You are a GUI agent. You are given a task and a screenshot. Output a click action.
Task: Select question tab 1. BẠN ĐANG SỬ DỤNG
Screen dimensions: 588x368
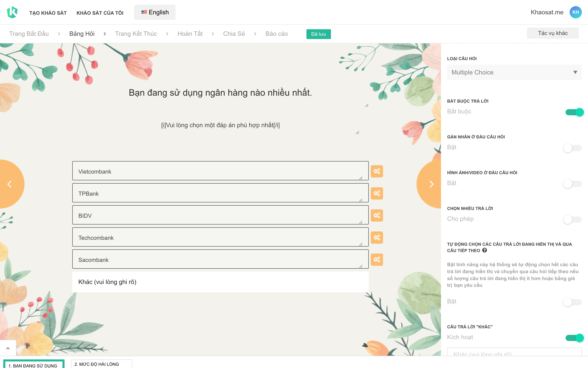coord(34,364)
